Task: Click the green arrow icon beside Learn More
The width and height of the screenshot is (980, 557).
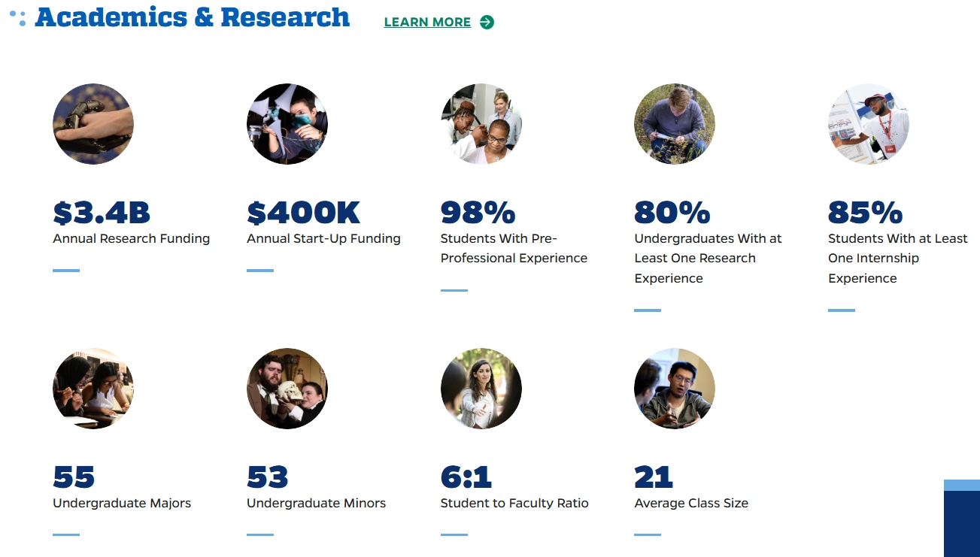Action: [x=487, y=22]
